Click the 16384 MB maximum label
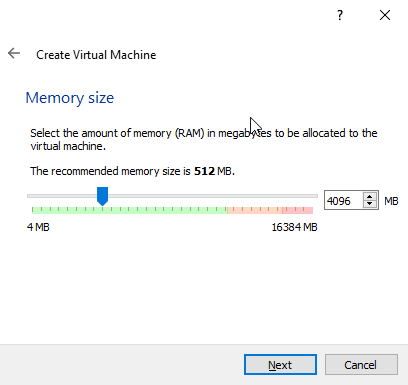Screen dimensions: 408x385 (x=294, y=227)
